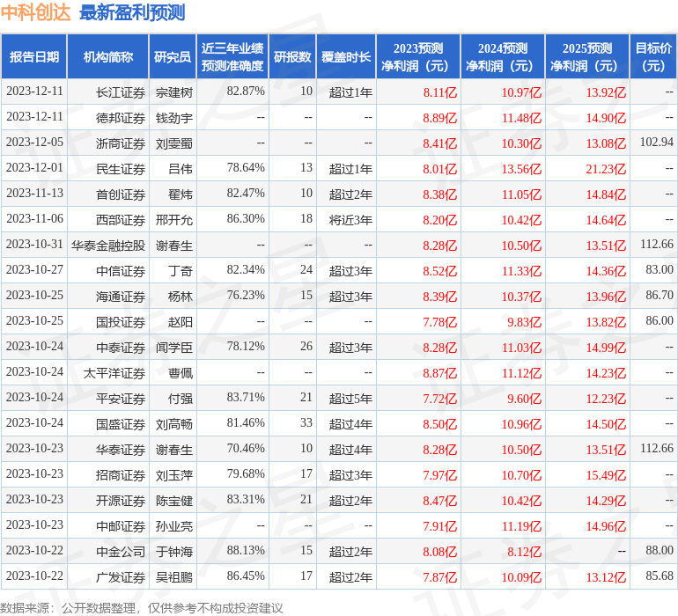Image resolution: width=678 pixels, height=616 pixels.
Task: Select the 2024预测净利润 column header
Action: point(503,56)
